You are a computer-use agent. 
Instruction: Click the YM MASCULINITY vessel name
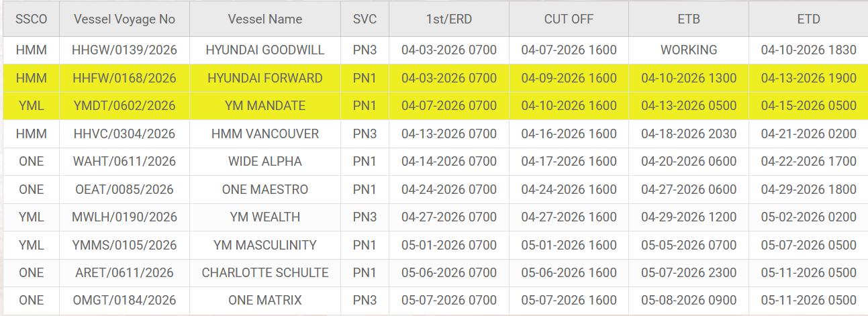[265, 245]
